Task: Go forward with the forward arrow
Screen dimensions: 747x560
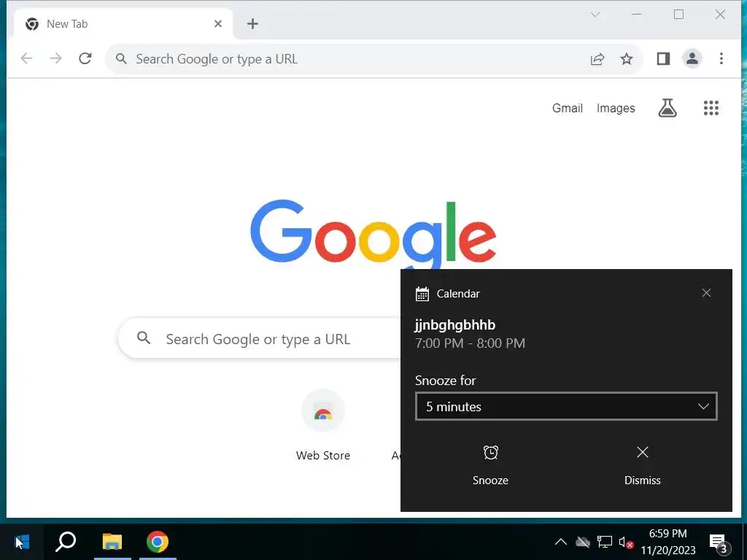Action: [x=55, y=58]
